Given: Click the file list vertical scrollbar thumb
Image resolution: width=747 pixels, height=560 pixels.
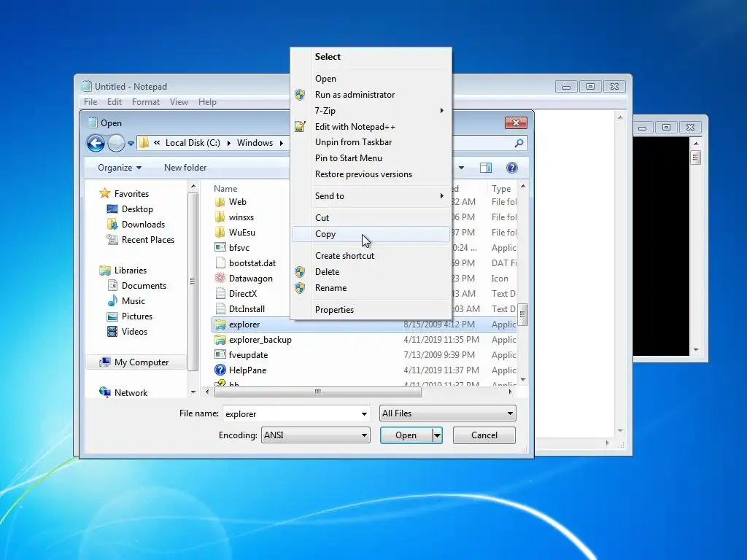Looking at the screenshot, I should click(x=522, y=314).
